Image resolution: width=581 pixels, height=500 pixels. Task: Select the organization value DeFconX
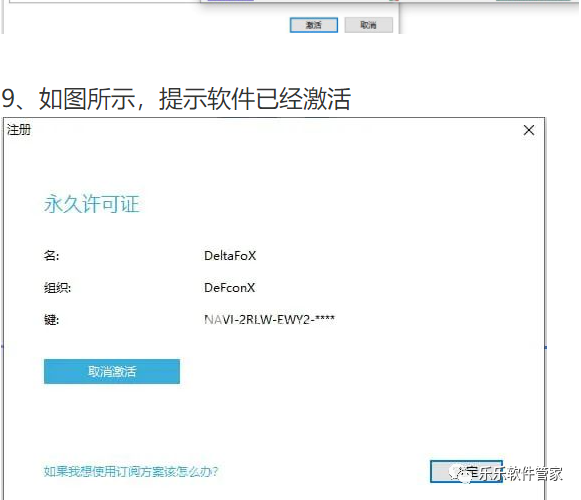click(229, 288)
